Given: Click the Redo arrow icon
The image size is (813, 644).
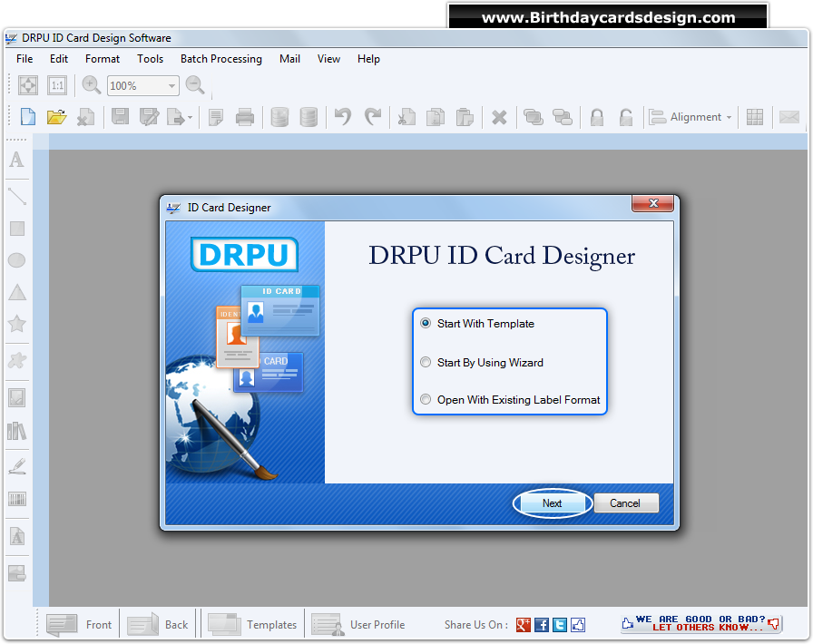Looking at the screenshot, I should pyautogui.click(x=372, y=117).
